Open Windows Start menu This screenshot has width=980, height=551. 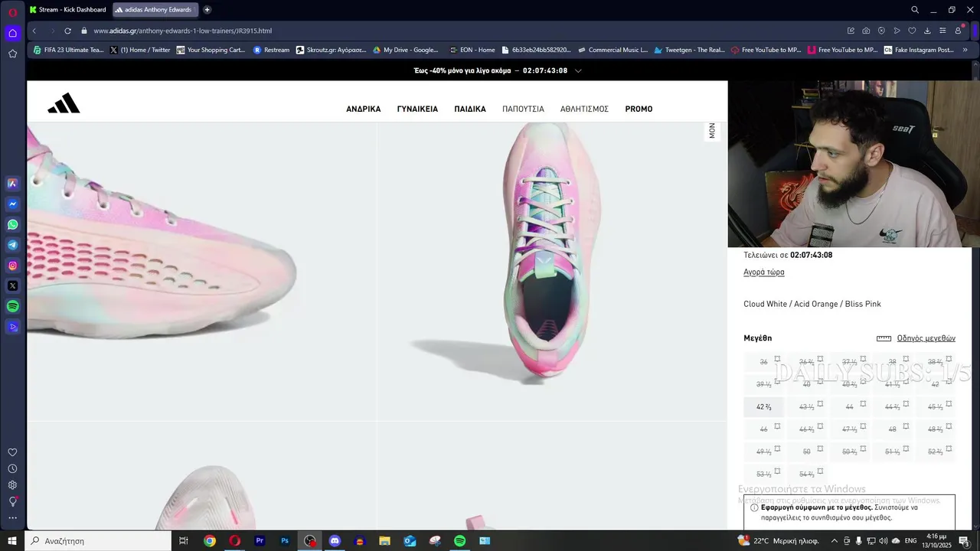pyautogui.click(x=12, y=541)
